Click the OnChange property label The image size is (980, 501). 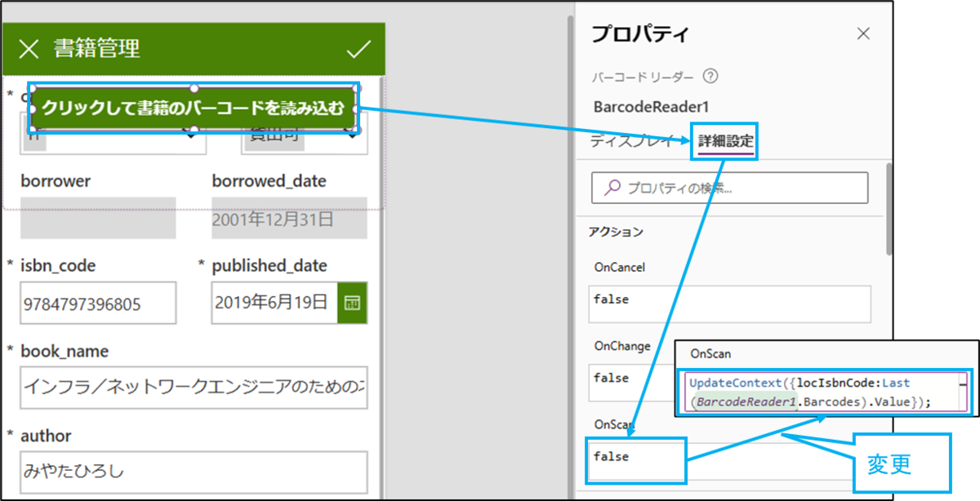click(622, 346)
